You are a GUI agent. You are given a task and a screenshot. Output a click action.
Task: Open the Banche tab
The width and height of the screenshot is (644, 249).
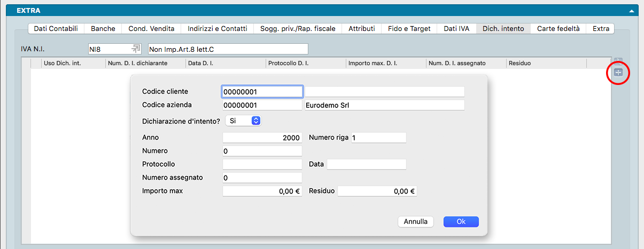(103, 29)
